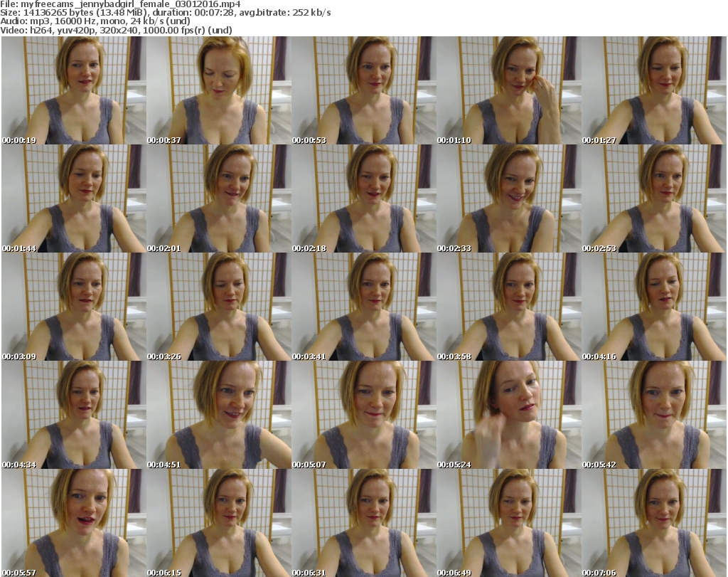This screenshot has width=728, height=577.
Task: Click the thumbnail timestamped 00:07:06
Action: click(x=654, y=523)
